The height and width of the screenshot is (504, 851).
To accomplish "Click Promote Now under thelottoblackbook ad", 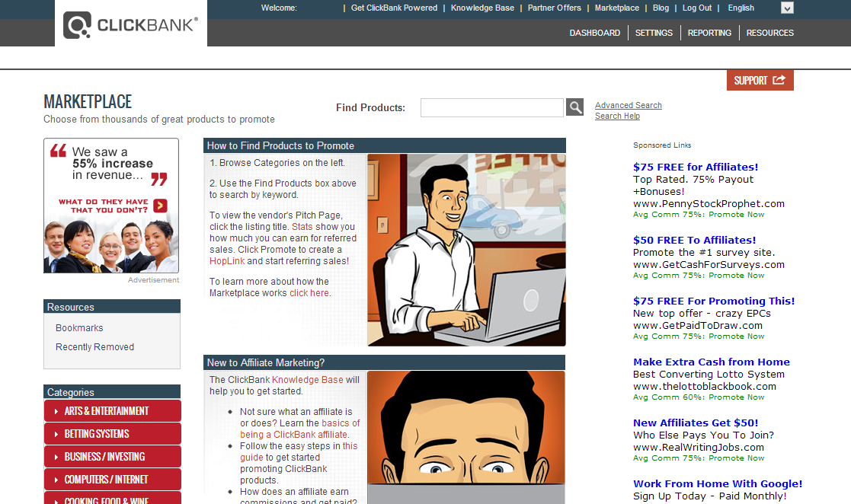I will point(736,397).
